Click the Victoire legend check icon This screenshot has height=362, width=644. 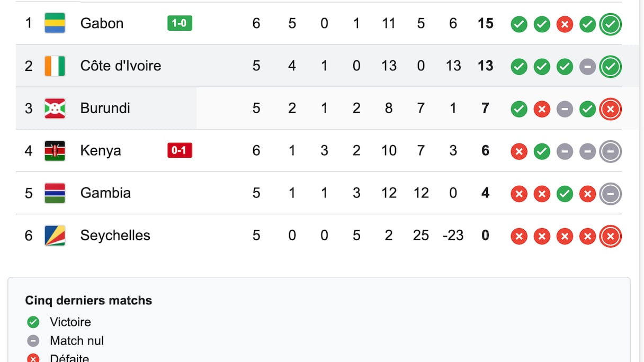pos(33,322)
